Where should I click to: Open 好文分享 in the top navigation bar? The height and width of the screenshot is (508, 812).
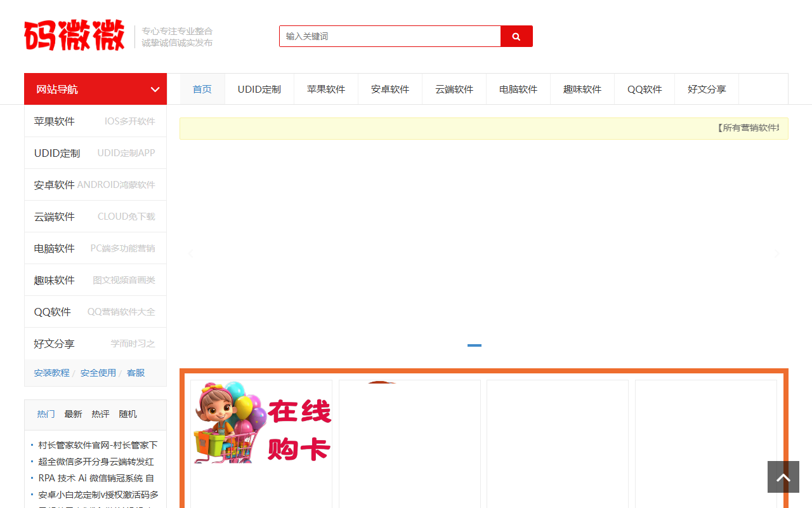click(707, 89)
